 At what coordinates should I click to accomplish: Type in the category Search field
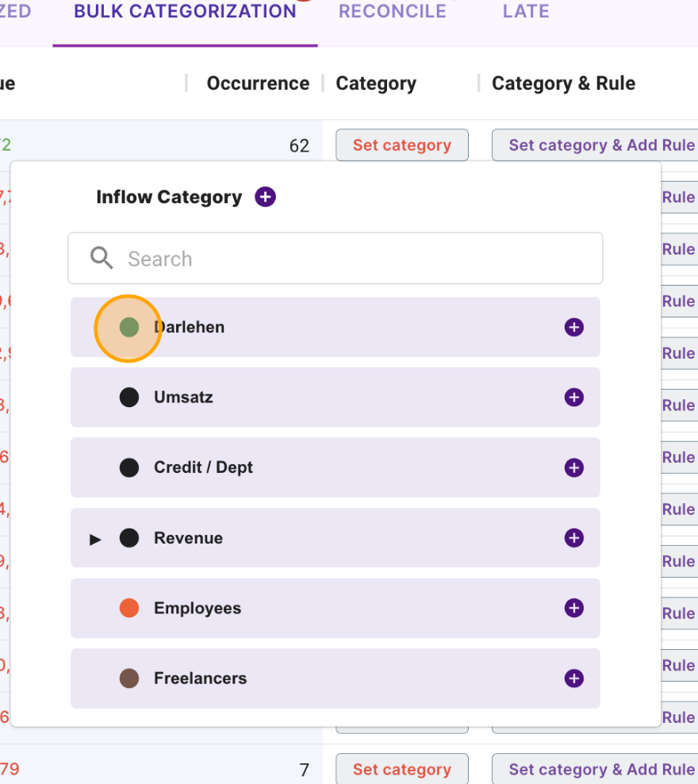pos(357,259)
